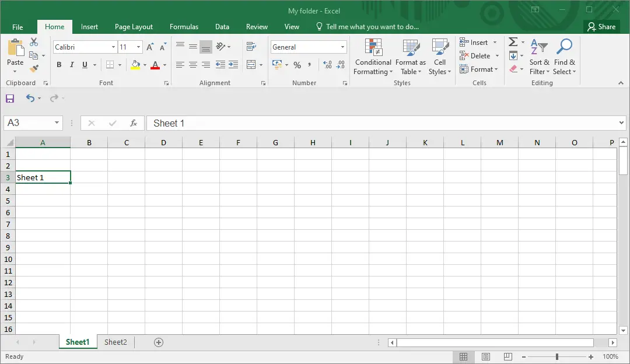This screenshot has height=364, width=630.
Task: Toggle Bottom Align vertical alignment
Action: 206,47
